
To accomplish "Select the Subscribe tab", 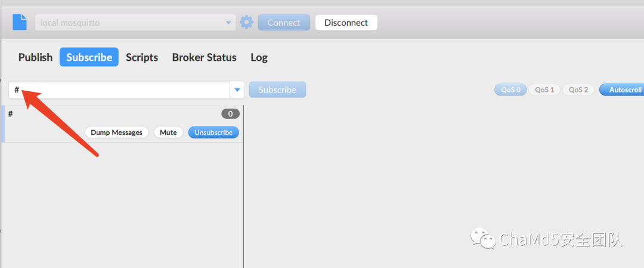I will click(89, 57).
